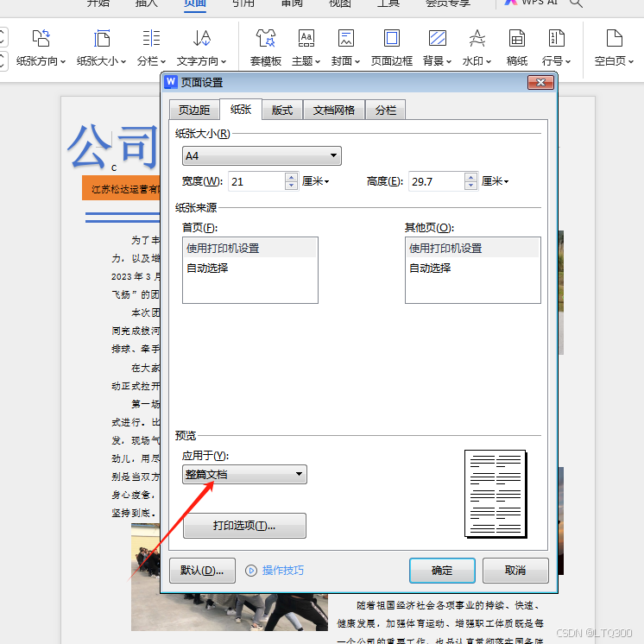The height and width of the screenshot is (644, 644).
Task: Select 自动选择 under 其他页
Action: (473, 268)
